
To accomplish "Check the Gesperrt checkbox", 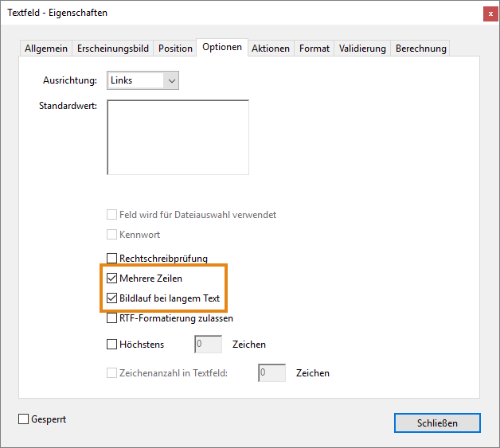I will point(23,419).
